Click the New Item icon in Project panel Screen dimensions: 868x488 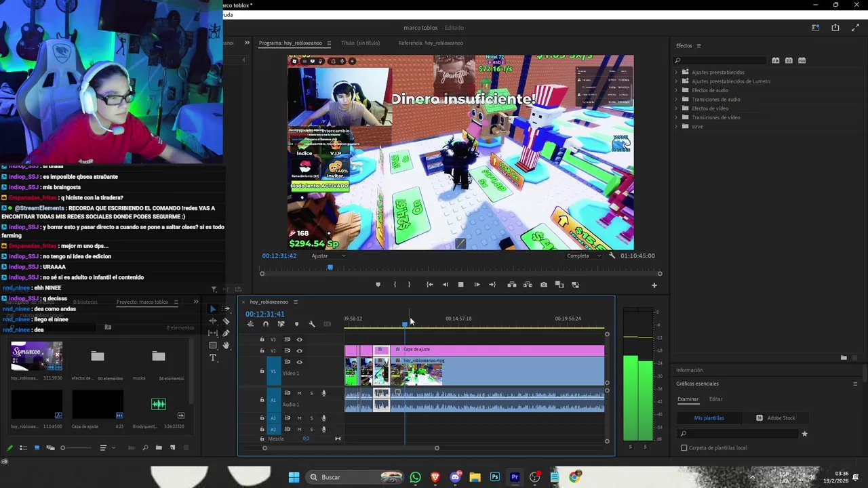[172, 447]
